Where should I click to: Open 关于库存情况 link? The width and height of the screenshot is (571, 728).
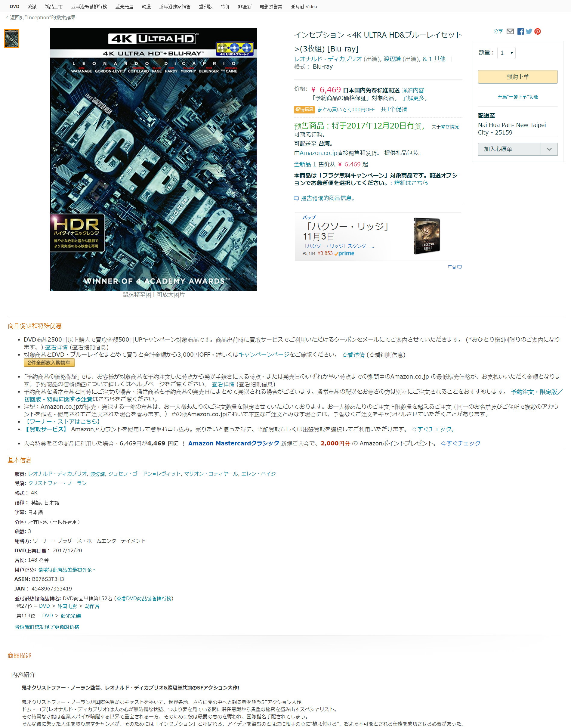445,127
